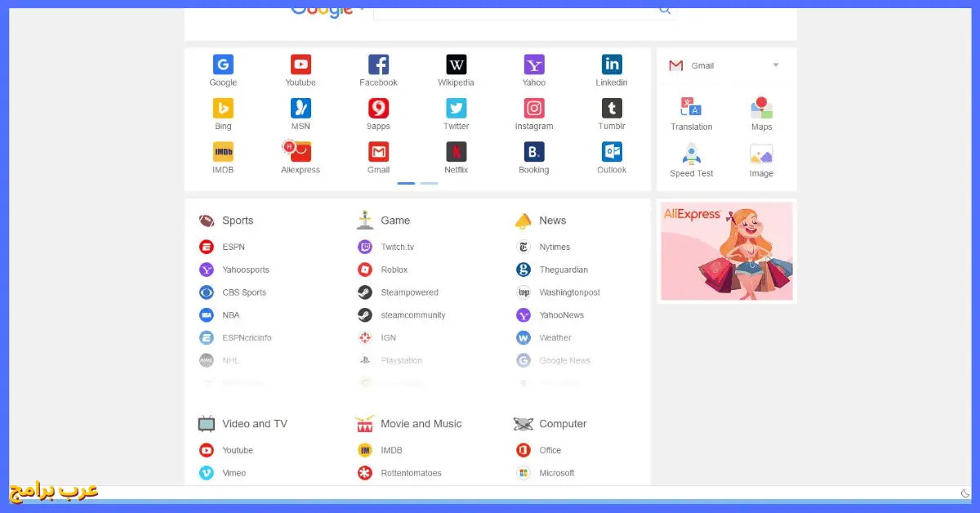Launch the Image tool icon
Screen dimensions: 980x513
761,154
